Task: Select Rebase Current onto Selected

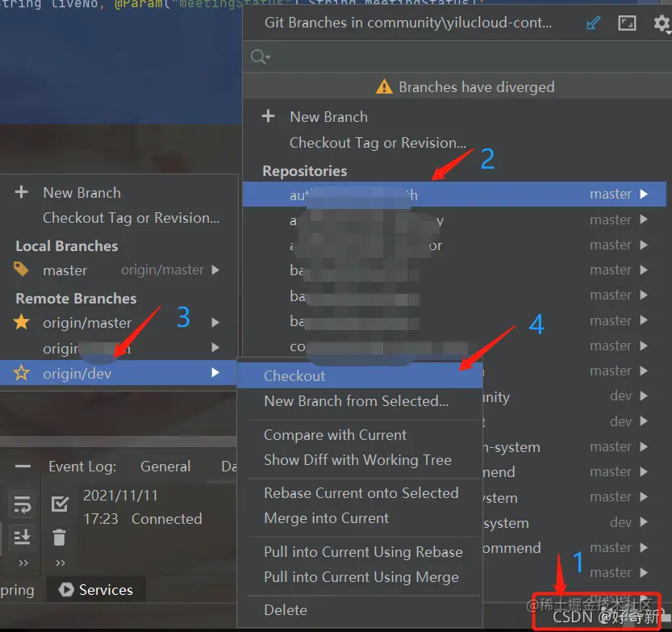Action: point(360,493)
